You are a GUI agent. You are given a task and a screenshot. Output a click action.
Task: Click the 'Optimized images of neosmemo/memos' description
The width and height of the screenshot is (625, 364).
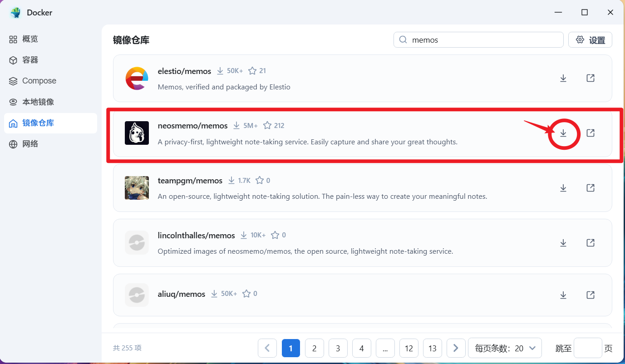305,251
